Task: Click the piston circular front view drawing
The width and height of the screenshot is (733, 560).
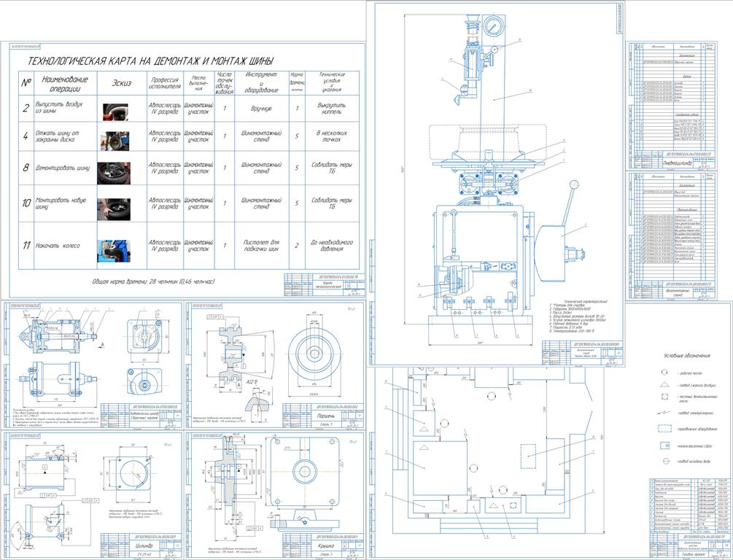Action: [314, 354]
